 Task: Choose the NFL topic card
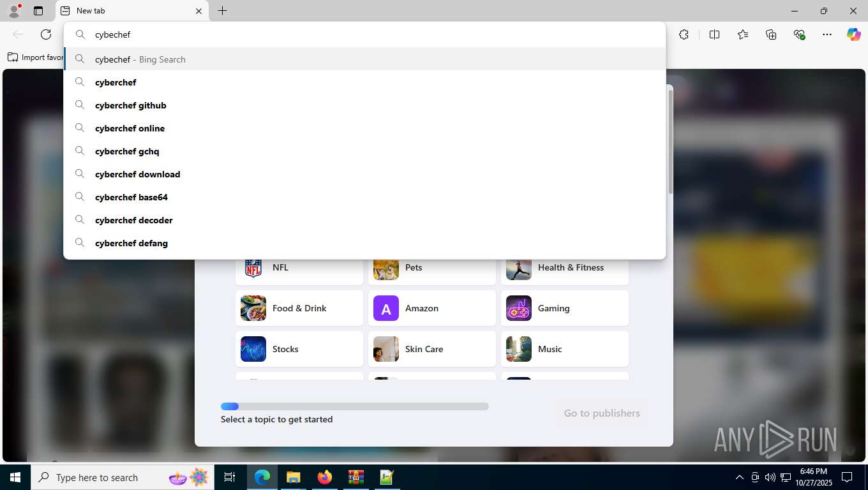pyautogui.click(x=299, y=271)
